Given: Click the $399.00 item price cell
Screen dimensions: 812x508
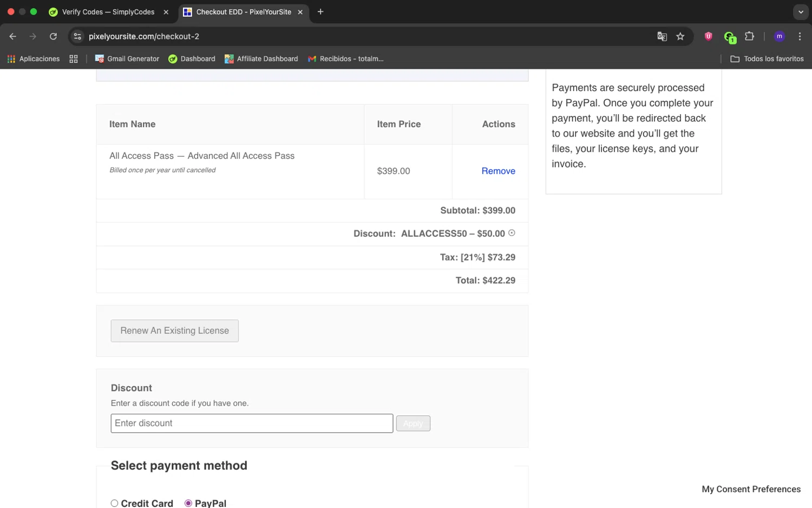Looking at the screenshot, I should [408, 171].
